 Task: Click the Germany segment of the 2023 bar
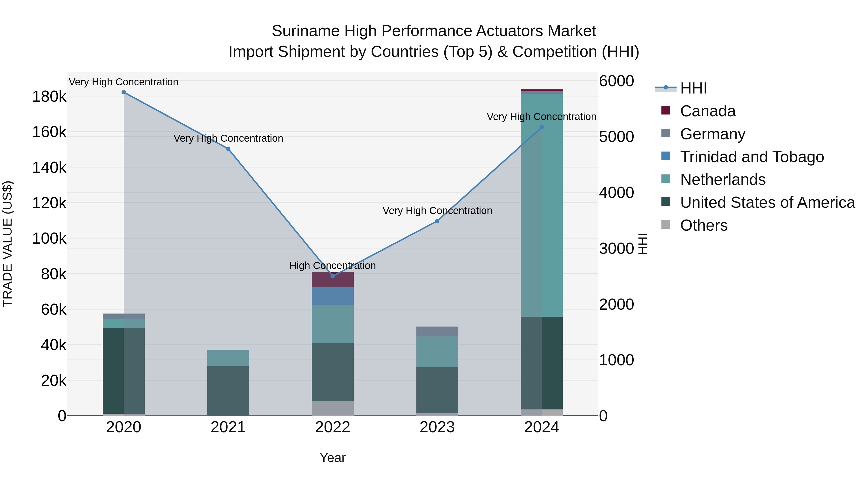pos(437,331)
